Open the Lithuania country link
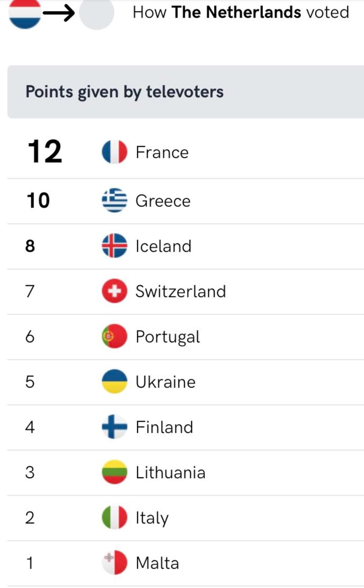 pos(170,472)
